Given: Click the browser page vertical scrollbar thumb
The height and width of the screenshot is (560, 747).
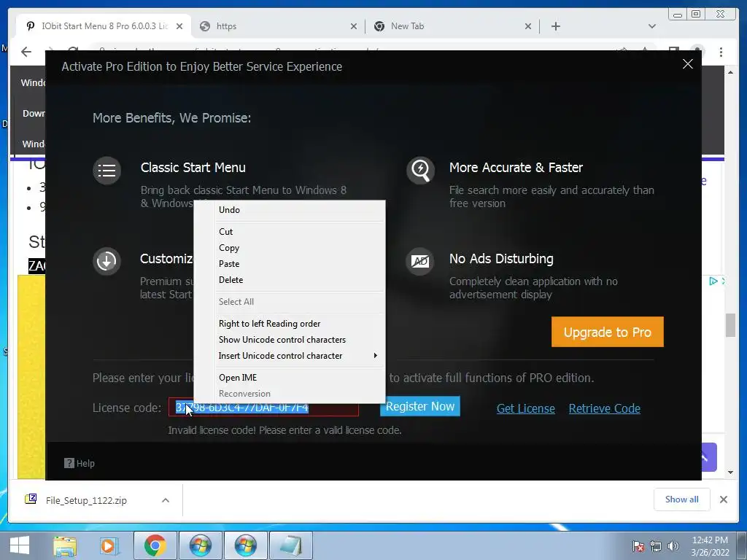Looking at the screenshot, I should click(730, 325).
